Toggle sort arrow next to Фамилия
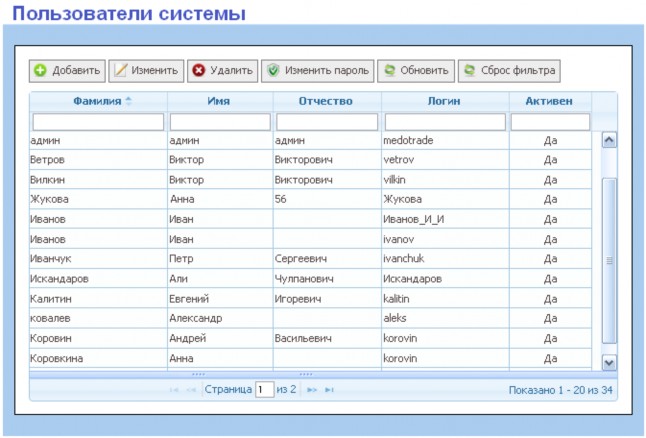 pos(129,101)
